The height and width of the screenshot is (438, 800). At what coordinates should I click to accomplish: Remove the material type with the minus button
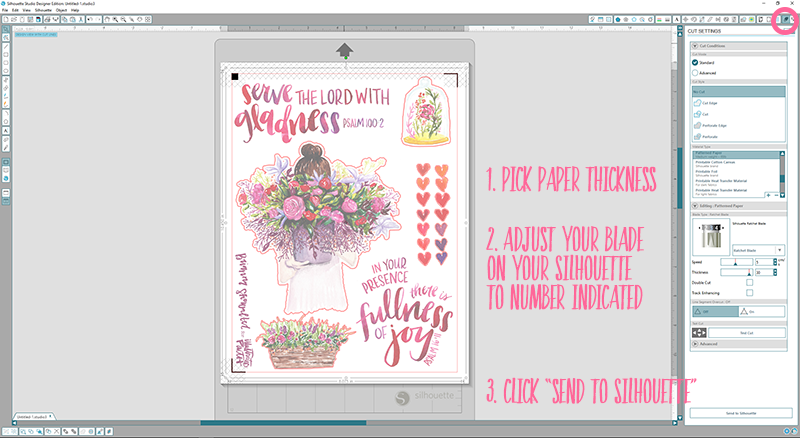coord(777,195)
